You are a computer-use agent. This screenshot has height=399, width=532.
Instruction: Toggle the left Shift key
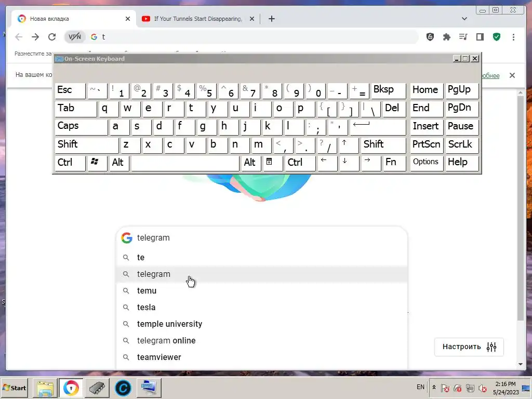pos(87,145)
